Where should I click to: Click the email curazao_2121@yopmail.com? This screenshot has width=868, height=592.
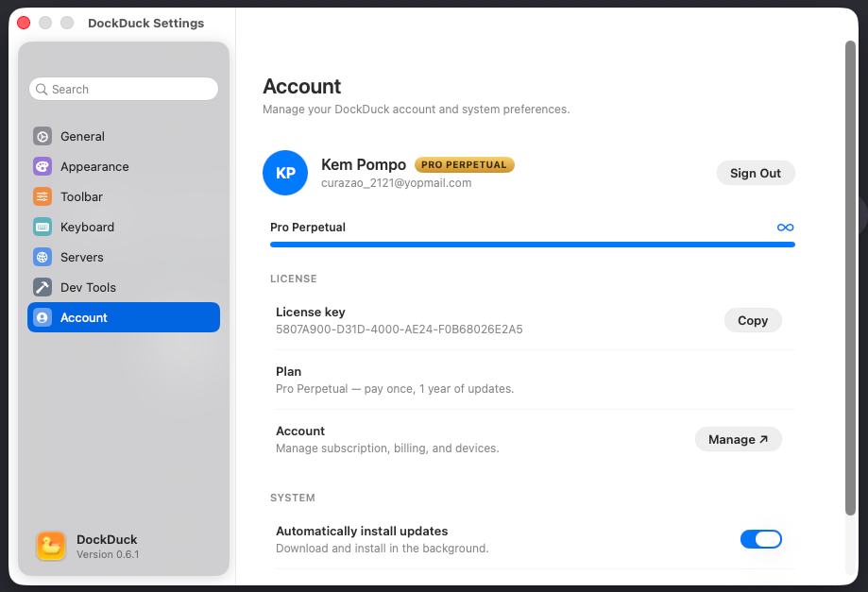397,183
